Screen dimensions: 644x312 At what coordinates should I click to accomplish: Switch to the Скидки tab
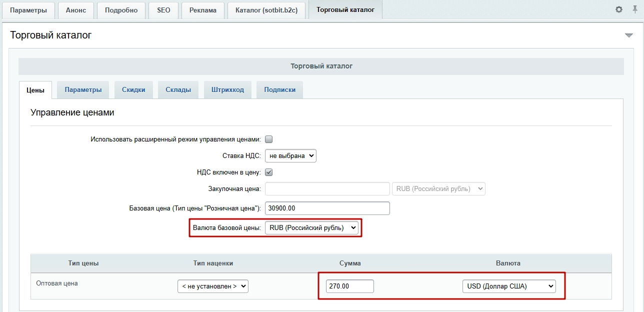(x=133, y=89)
